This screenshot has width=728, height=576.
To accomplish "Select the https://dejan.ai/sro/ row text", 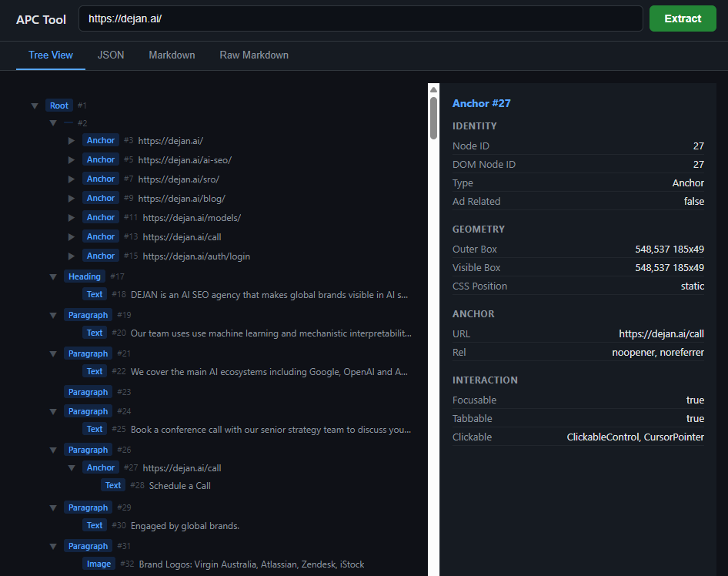I will 179,179.
